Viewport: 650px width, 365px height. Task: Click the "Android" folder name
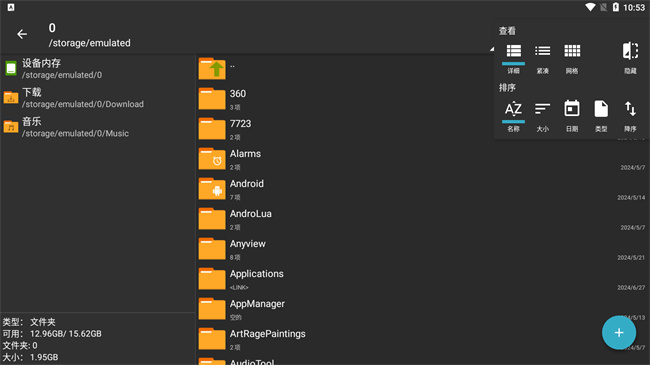(247, 184)
